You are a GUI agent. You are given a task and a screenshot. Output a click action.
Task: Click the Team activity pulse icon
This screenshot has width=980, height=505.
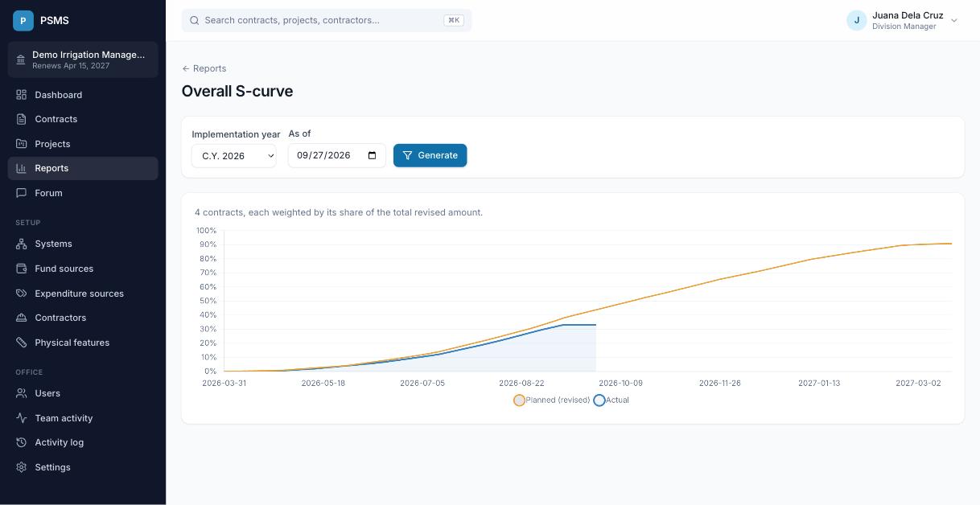click(x=22, y=418)
